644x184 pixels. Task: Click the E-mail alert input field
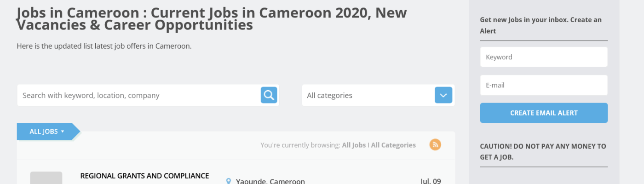[x=544, y=85]
